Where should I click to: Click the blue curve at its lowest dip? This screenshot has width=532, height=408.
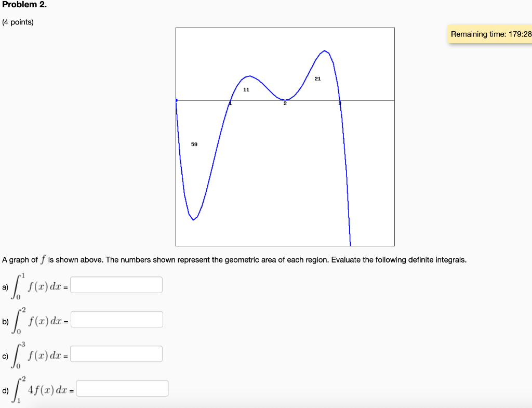click(193, 220)
